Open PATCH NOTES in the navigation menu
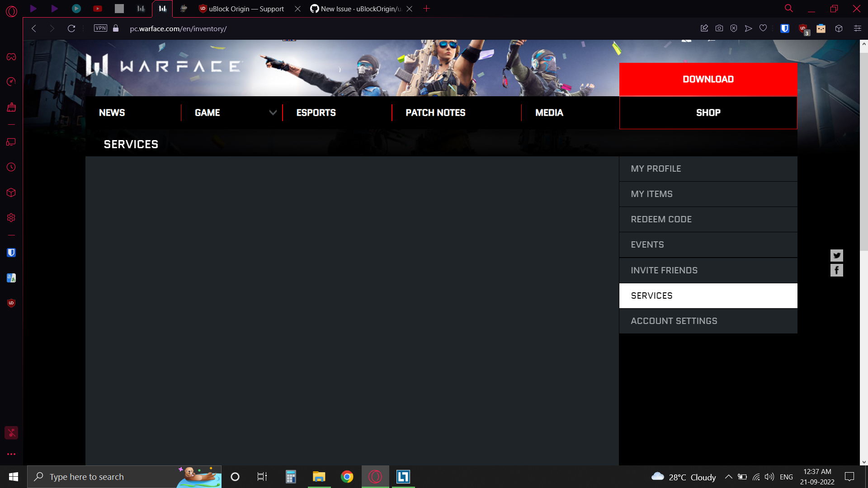The image size is (868, 488). (434, 113)
